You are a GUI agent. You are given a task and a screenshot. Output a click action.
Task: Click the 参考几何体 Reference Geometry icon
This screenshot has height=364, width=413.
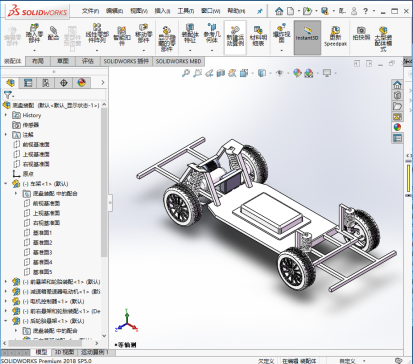click(x=212, y=33)
